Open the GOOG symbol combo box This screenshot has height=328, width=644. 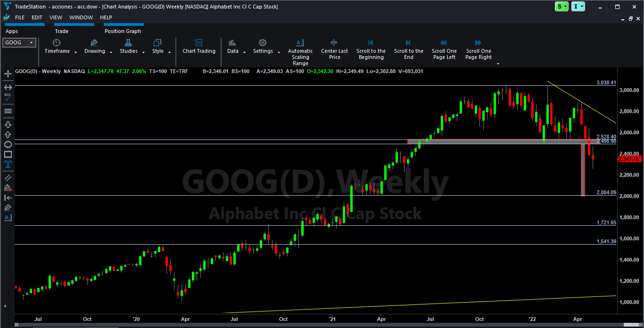coord(19,42)
